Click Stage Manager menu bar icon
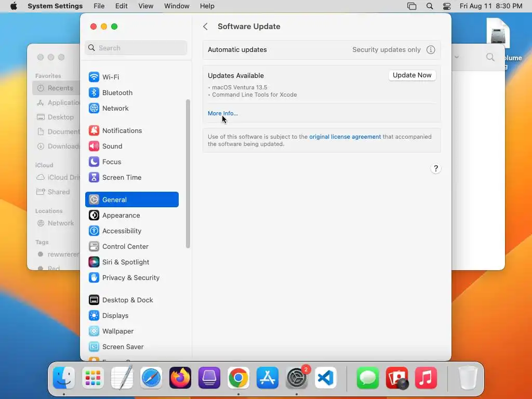Viewport: 532px width, 399px height. coord(411,6)
